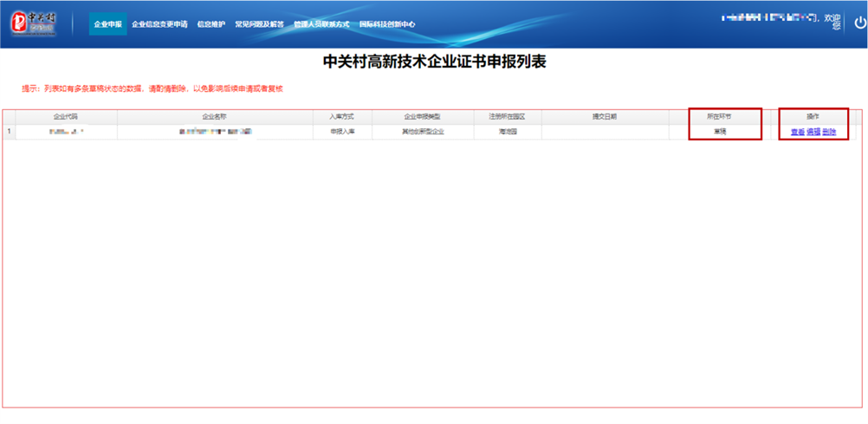The image size is (868, 424).
Task: Click the 删除 link in row 1
Action: point(829,132)
